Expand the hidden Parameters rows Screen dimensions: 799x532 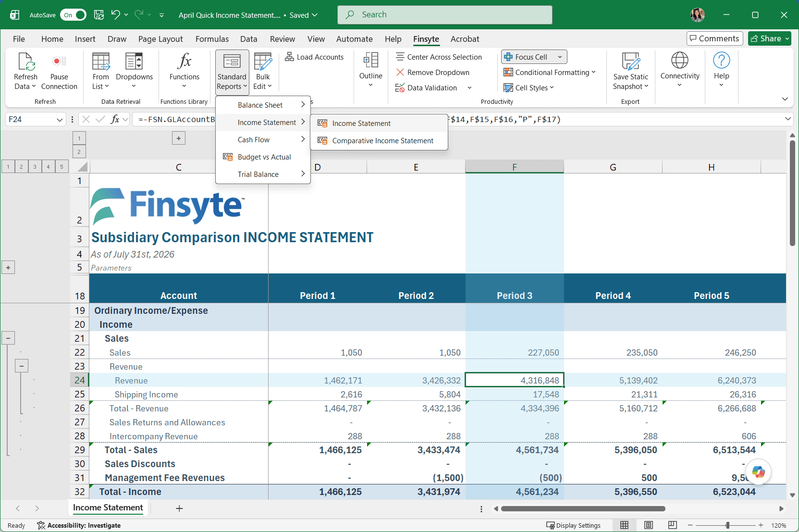(8, 267)
